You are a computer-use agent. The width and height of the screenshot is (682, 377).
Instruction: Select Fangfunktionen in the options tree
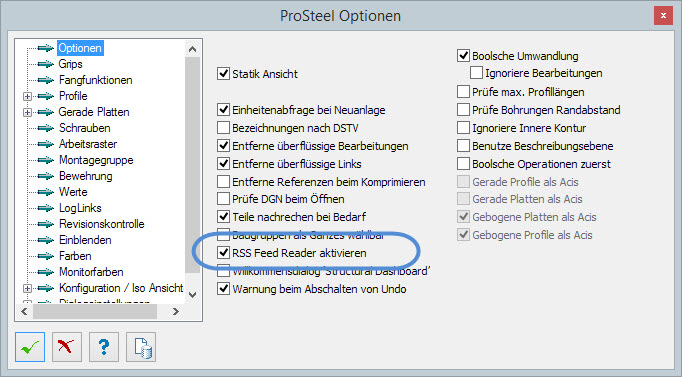(x=96, y=80)
